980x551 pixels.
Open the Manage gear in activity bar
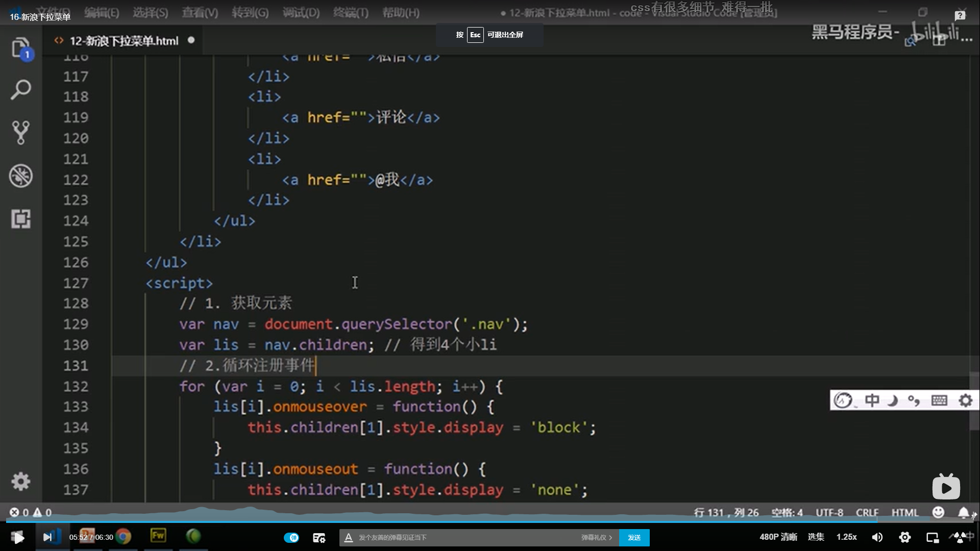[20, 481]
